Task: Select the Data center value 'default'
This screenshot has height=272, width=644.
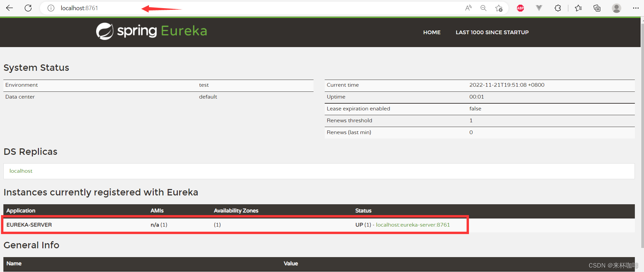Action: click(x=208, y=97)
